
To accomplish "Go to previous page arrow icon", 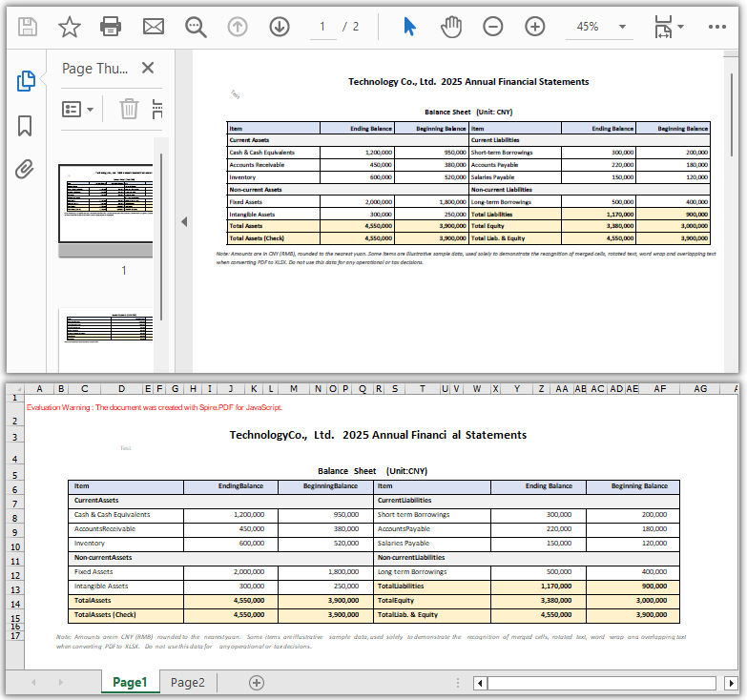I will [x=238, y=27].
